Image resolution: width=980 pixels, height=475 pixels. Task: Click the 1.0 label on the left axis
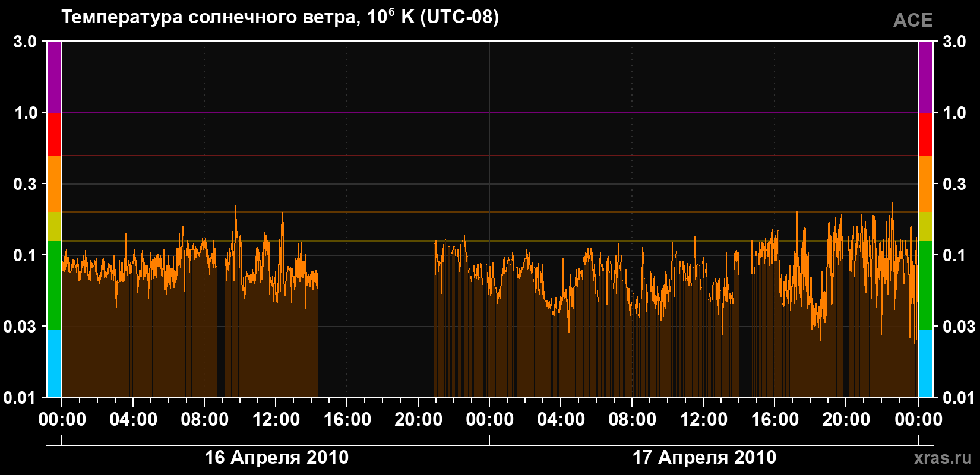click(x=25, y=113)
